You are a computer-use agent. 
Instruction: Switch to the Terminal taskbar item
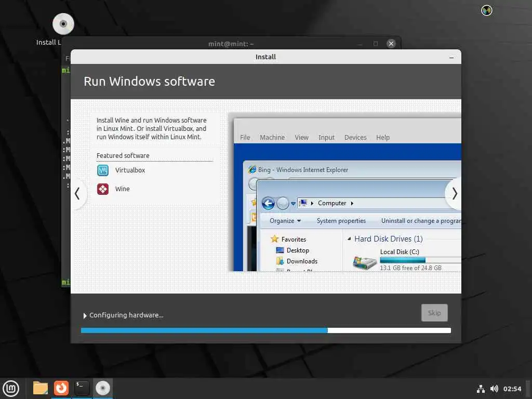point(82,388)
